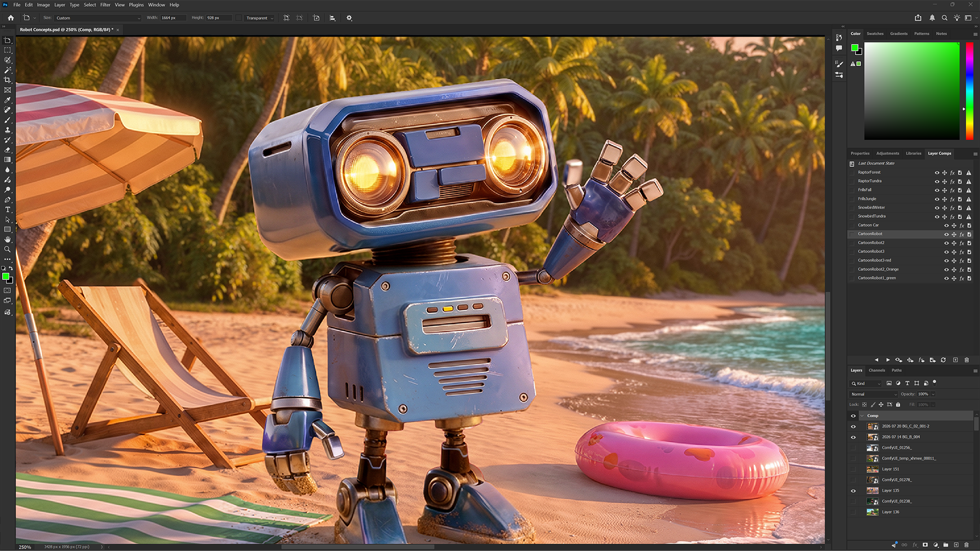Show the ComfyUI_01256_ layer
Screen dimensions: 980x551
853,448
